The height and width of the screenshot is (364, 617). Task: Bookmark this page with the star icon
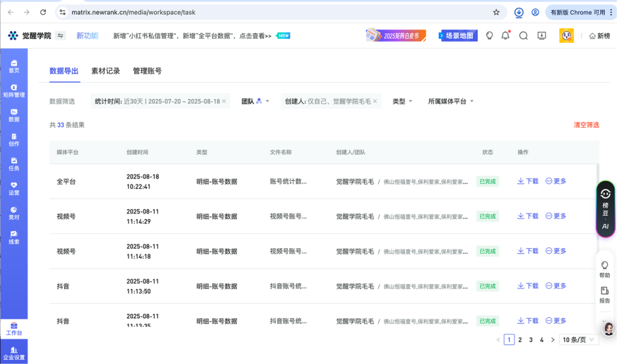pyautogui.click(x=496, y=12)
